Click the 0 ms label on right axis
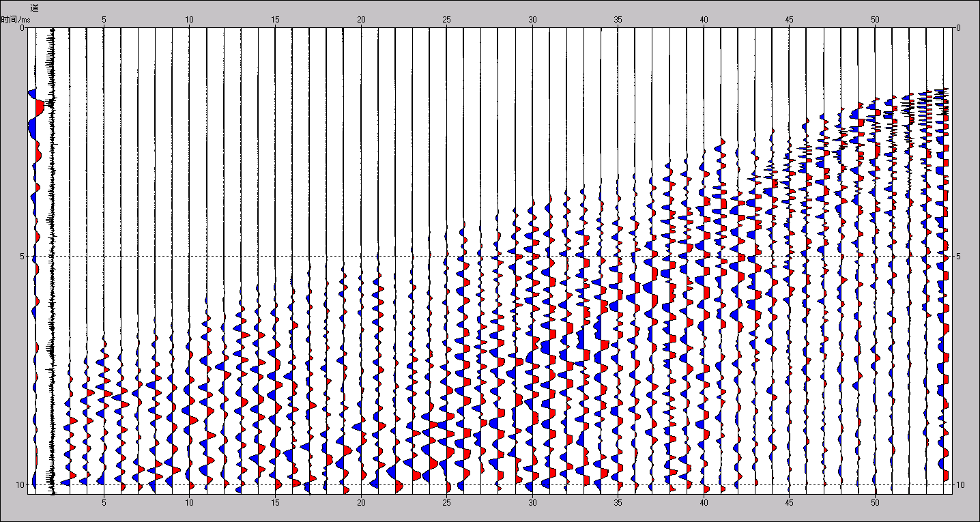Image resolution: width=980 pixels, height=522 pixels. coord(958,28)
